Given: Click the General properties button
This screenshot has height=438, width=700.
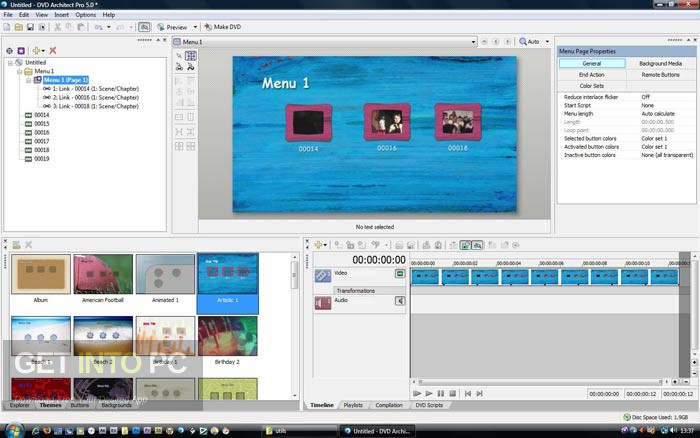Looking at the screenshot, I should pos(592,63).
